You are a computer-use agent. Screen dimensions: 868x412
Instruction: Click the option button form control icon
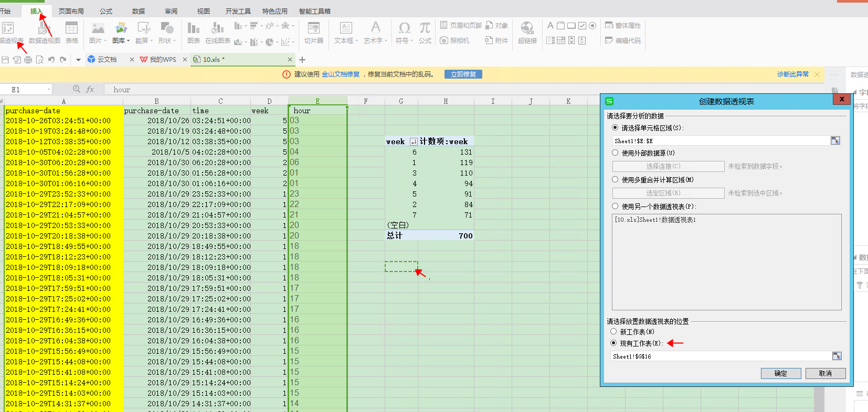pyautogui.click(x=592, y=26)
